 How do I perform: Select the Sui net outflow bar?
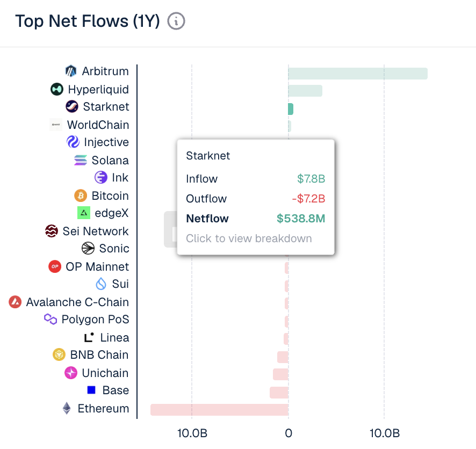point(286,286)
